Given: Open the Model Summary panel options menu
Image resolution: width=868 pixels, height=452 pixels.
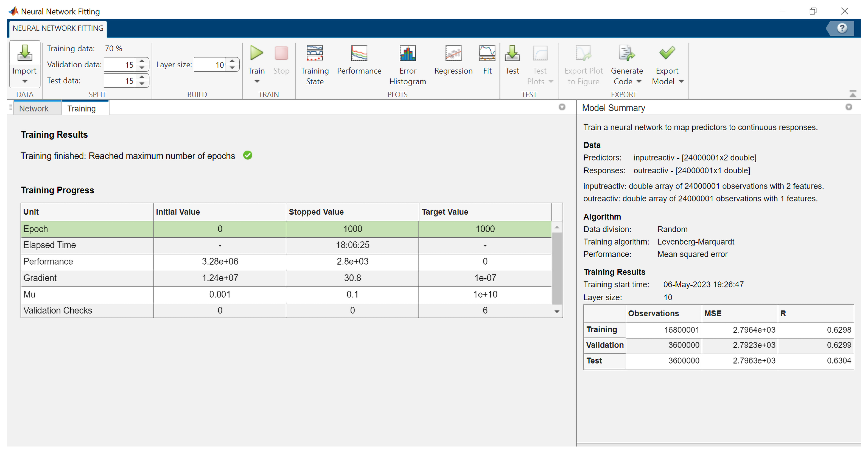Looking at the screenshot, I should (849, 107).
